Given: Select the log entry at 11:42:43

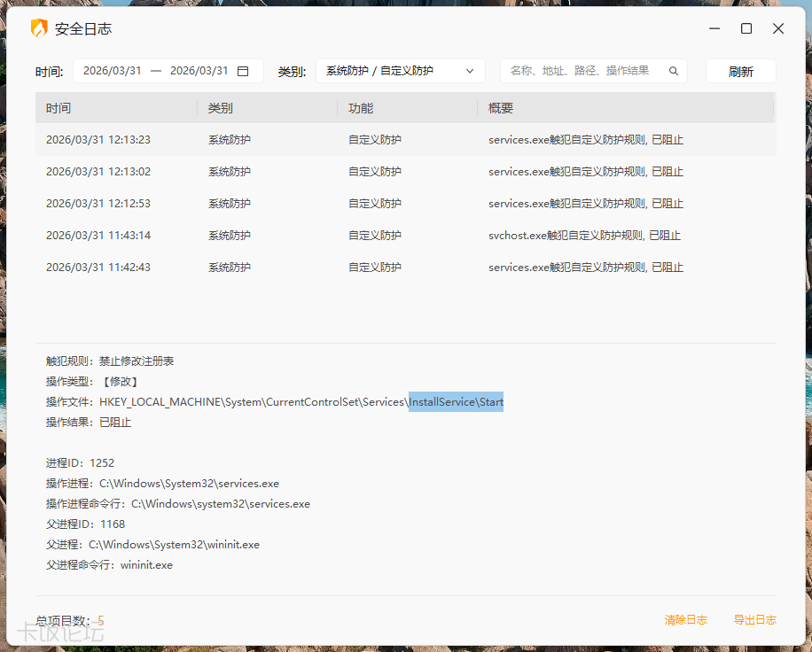Looking at the screenshot, I should [x=405, y=268].
